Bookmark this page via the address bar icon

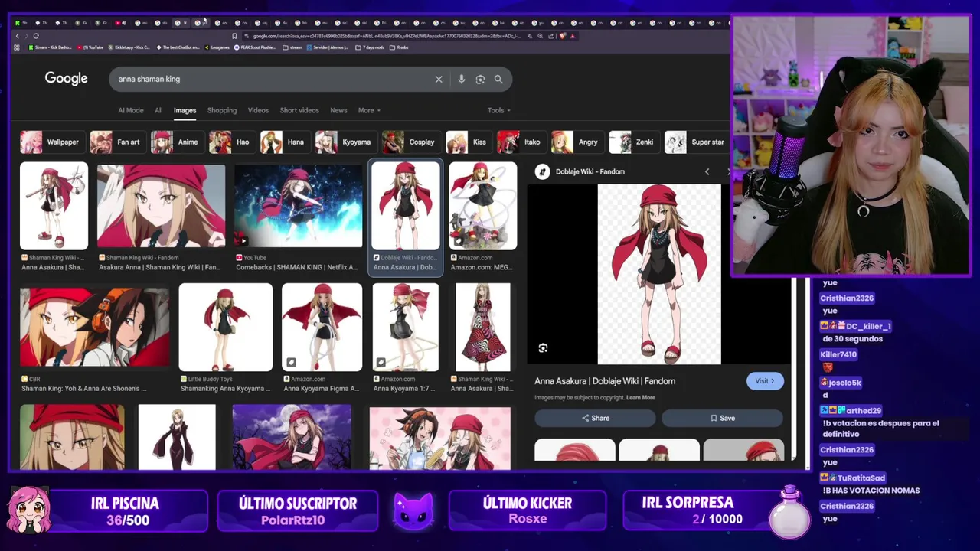(234, 36)
